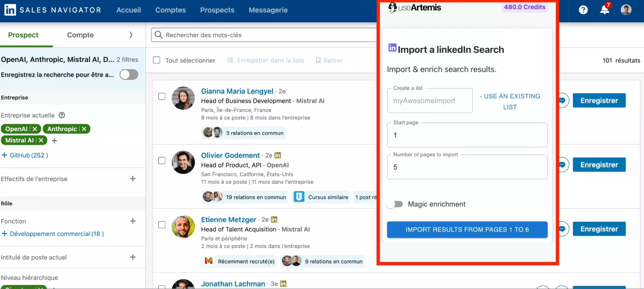Open Comptes in top navigation
The width and height of the screenshot is (644, 289).
point(170,10)
